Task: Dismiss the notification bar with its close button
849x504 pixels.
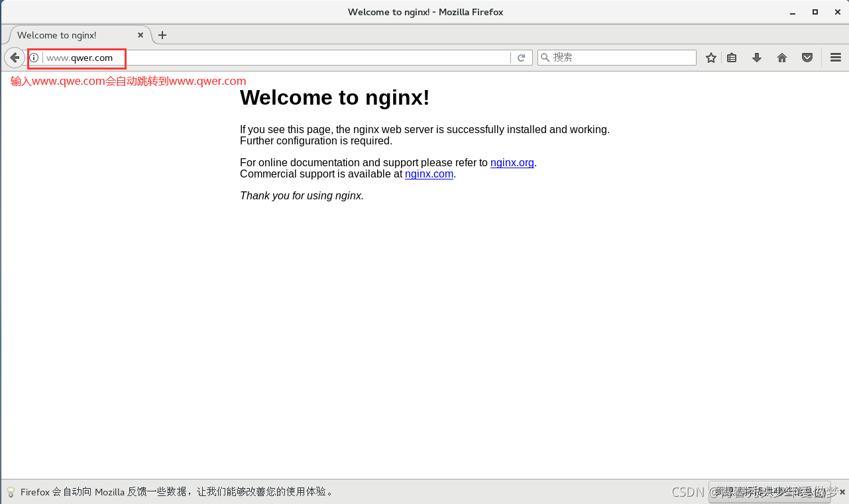Action: click(x=842, y=491)
